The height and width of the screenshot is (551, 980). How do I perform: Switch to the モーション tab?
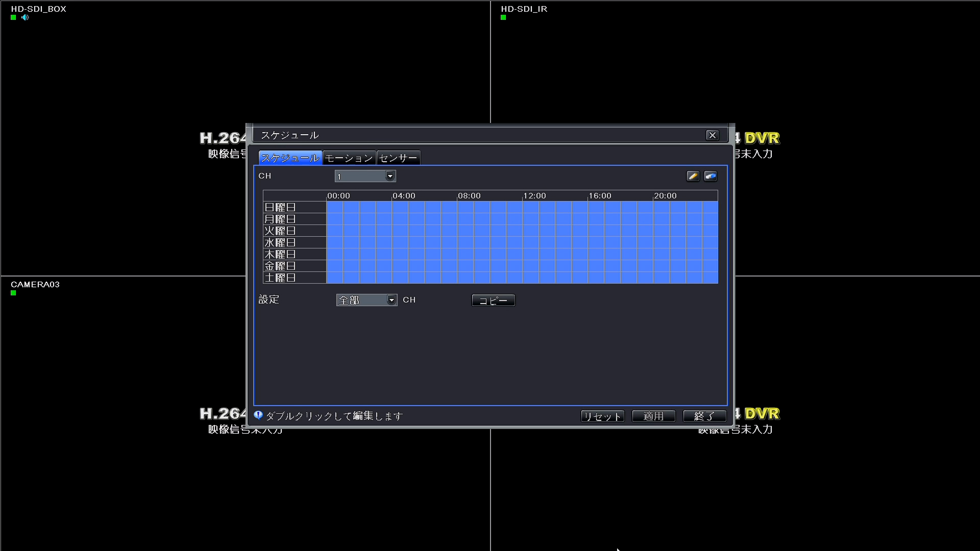pyautogui.click(x=349, y=158)
